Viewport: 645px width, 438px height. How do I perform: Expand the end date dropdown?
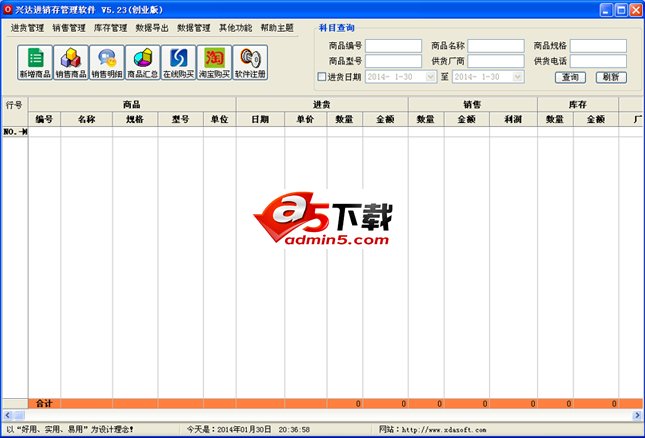[x=518, y=76]
